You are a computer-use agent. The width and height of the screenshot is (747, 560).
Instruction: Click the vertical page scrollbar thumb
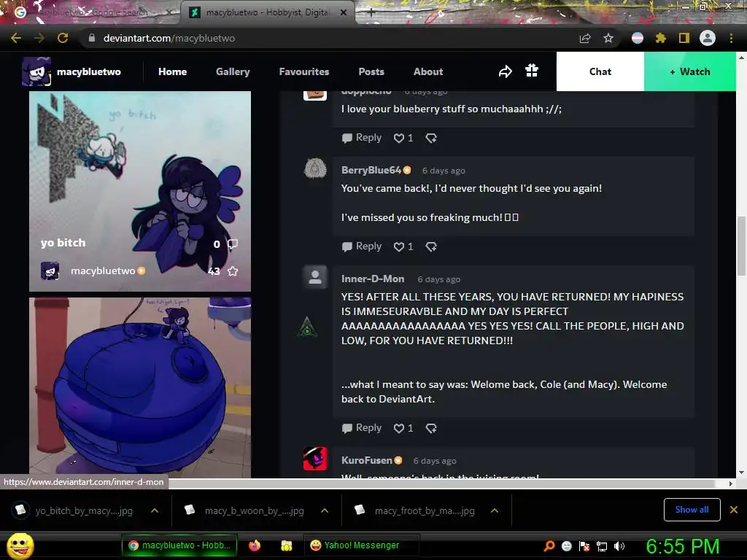(x=741, y=246)
